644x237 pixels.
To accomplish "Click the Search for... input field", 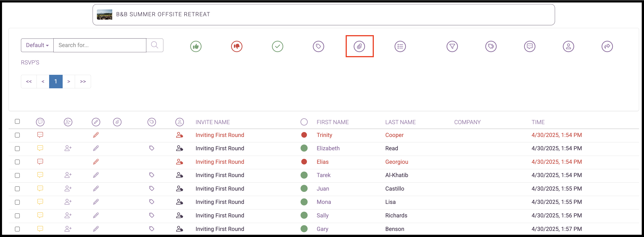I will [x=100, y=45].
